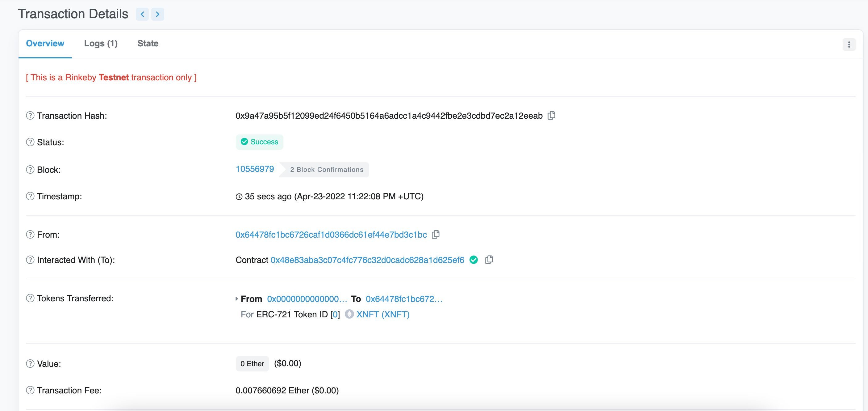Viewport: 868px width, 411px height.
Task: Copy the transaction hash to clipboard
Action: tap(551, 115)
